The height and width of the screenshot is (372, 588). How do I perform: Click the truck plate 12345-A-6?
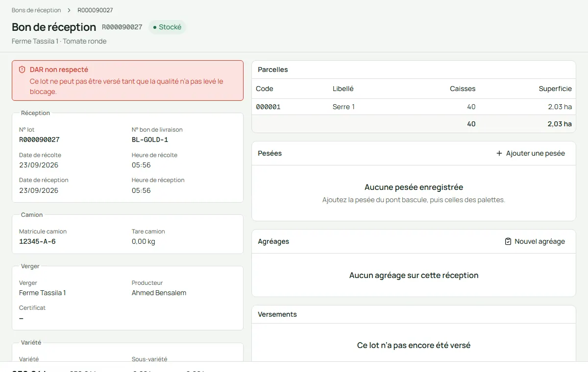(37, 242)
